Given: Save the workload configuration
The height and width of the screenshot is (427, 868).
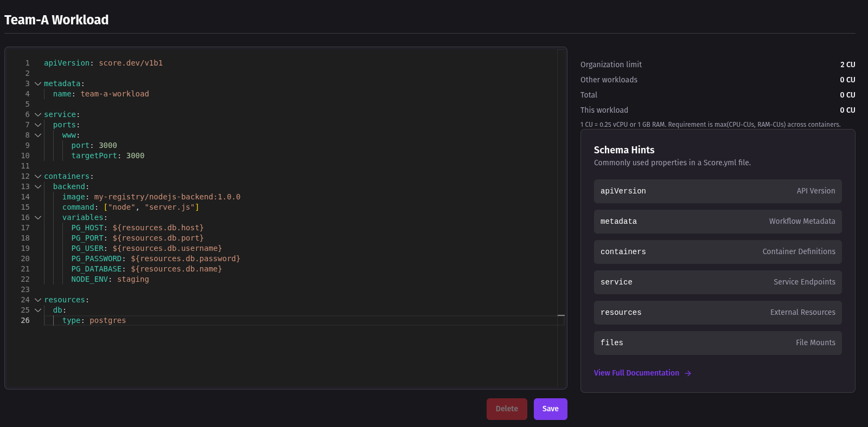Looking at the screenshot, I should (550, 409).
